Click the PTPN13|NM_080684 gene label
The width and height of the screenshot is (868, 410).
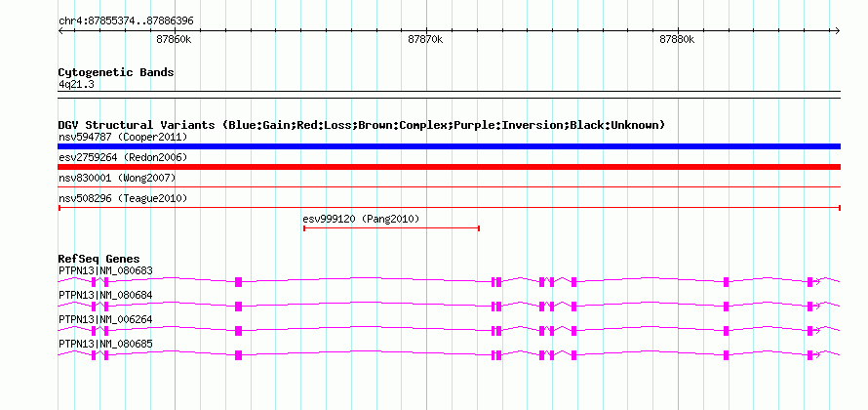tap(105, 296)
